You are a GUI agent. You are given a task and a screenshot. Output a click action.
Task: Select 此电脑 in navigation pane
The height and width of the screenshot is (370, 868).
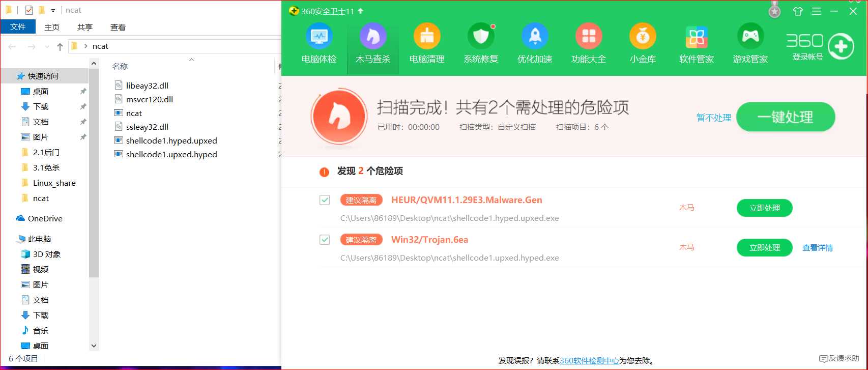point(39,239)
